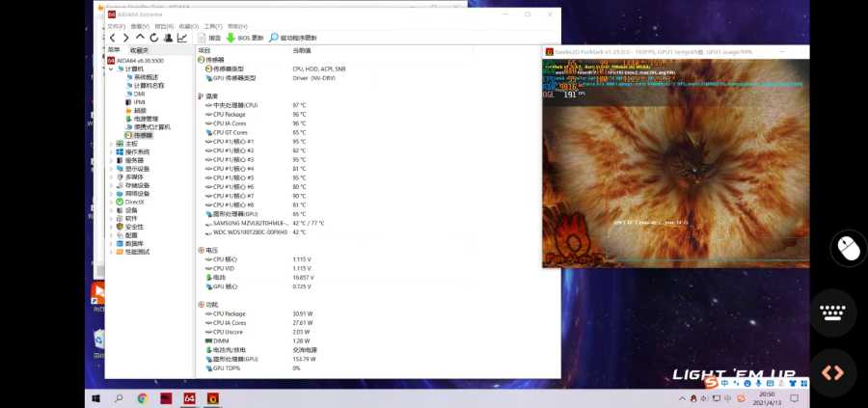Expand the 操作系统 tree node
Image resolution: width=868 pixels, height=408 pixels.
click(111, 151)
